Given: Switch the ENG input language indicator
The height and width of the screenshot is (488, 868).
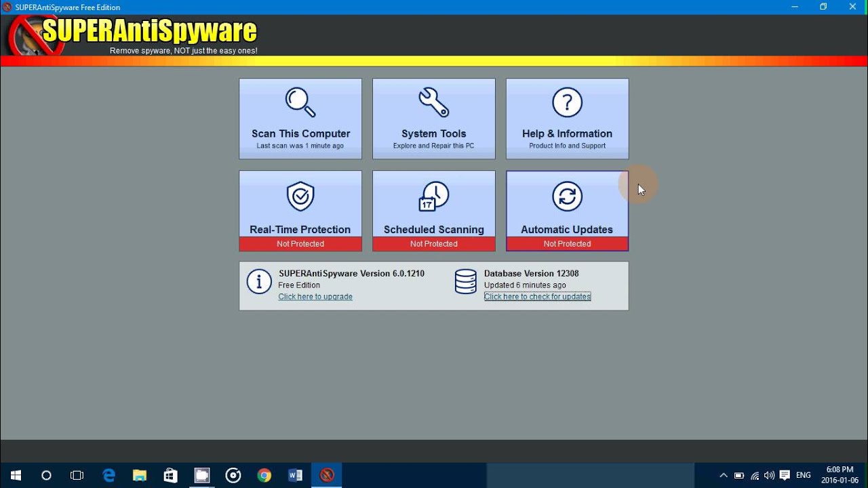Looking at the screenshot, I should (x=804, y=476).
